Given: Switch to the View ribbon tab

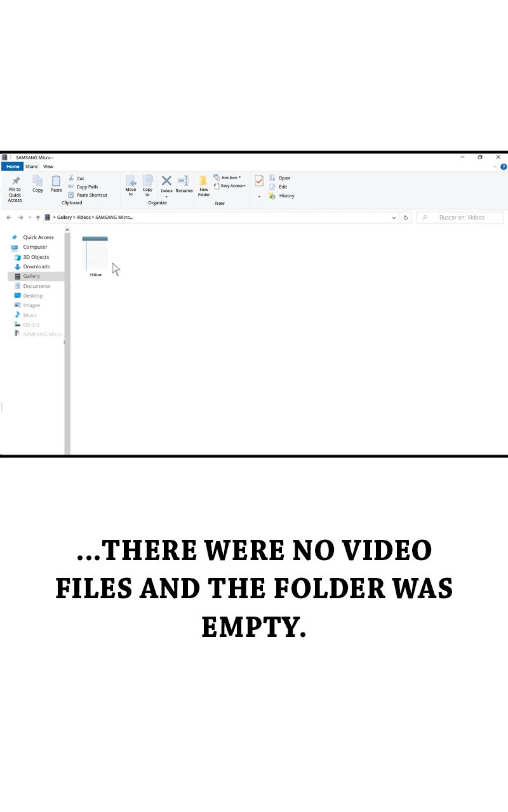Looking at the screenshot, I should click(48, 167).
